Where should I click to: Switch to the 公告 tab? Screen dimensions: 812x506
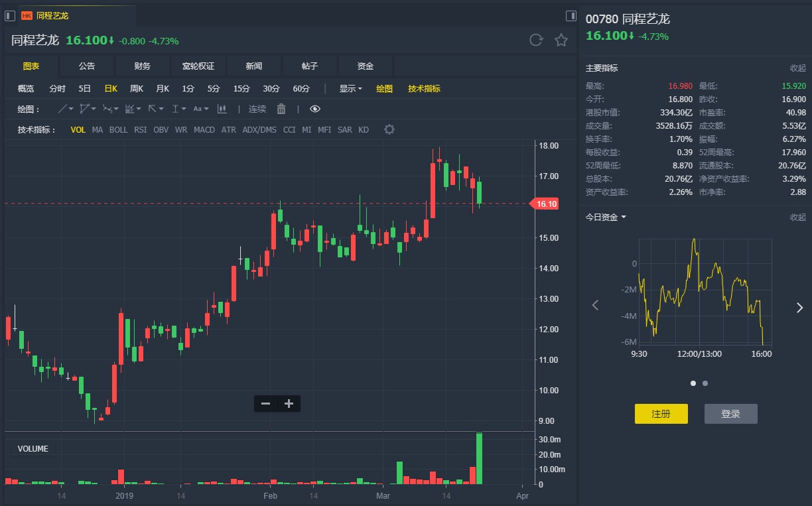(87, 66)
